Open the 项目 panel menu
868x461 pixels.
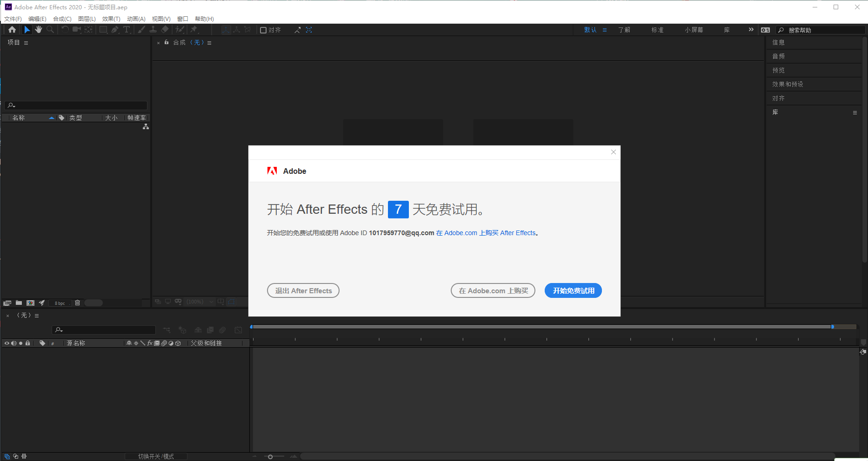click(26, 43)
